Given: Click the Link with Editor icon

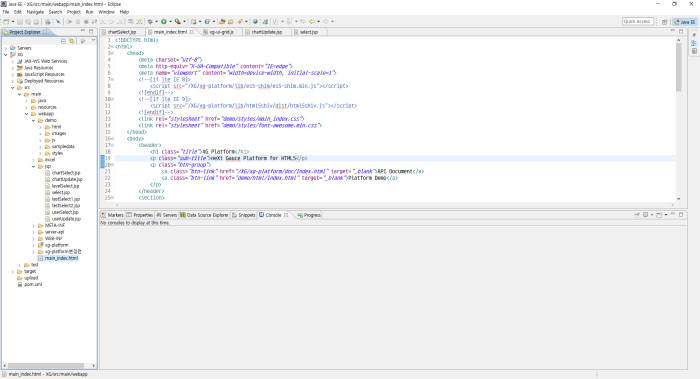Looking at the screenshot, I should pos(71,41).
